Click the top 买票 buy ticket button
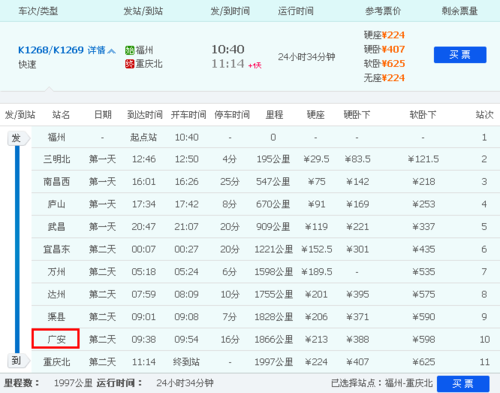The image size is (500, 393). [x=460, y=55]
